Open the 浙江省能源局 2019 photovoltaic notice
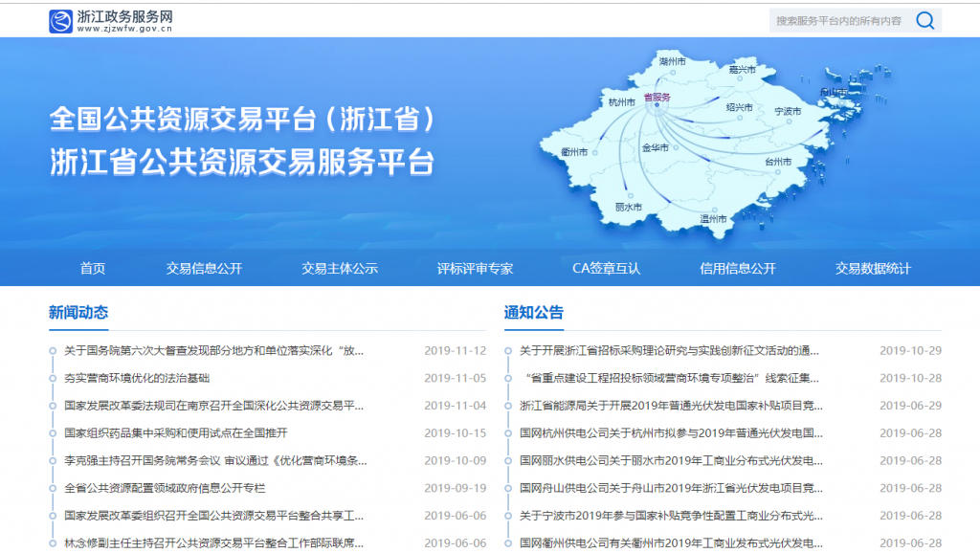The width and height of the screenshot is (980, 553). click(670, 406)
